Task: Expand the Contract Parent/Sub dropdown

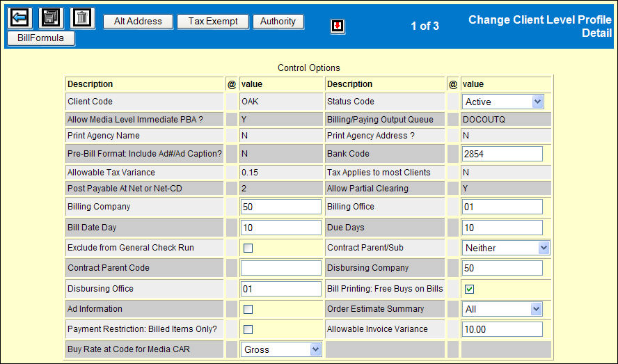Action: coord(506,248)
